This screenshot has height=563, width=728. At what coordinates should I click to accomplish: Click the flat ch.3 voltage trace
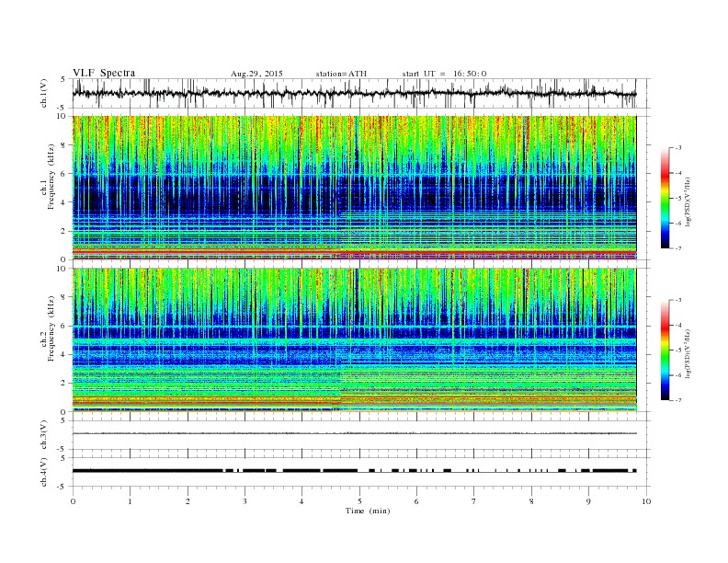coord(354,433)
